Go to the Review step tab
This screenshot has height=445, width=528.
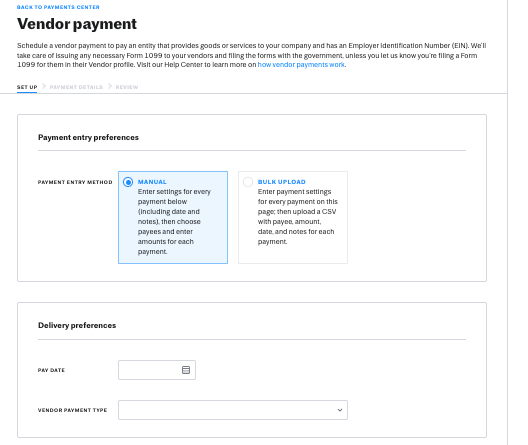[x=127, y=87]
